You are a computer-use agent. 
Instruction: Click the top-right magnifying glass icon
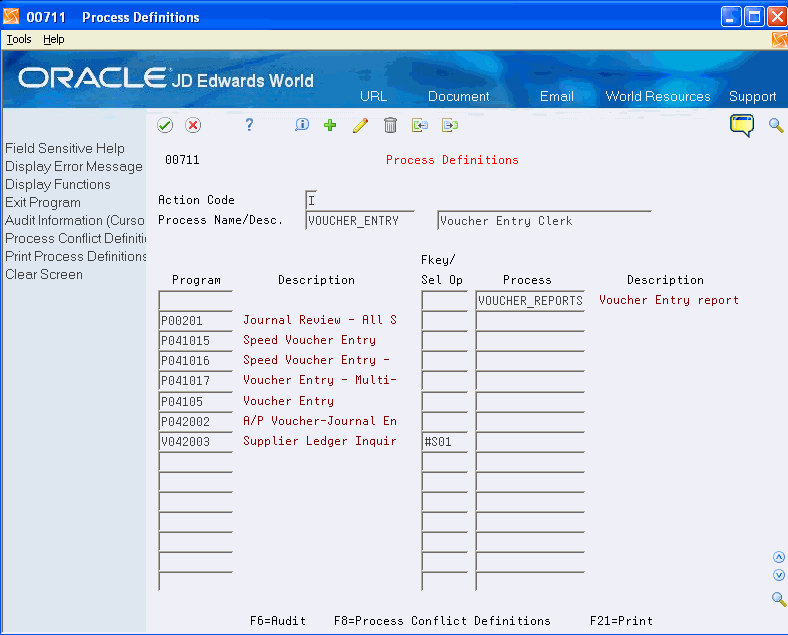776,125
